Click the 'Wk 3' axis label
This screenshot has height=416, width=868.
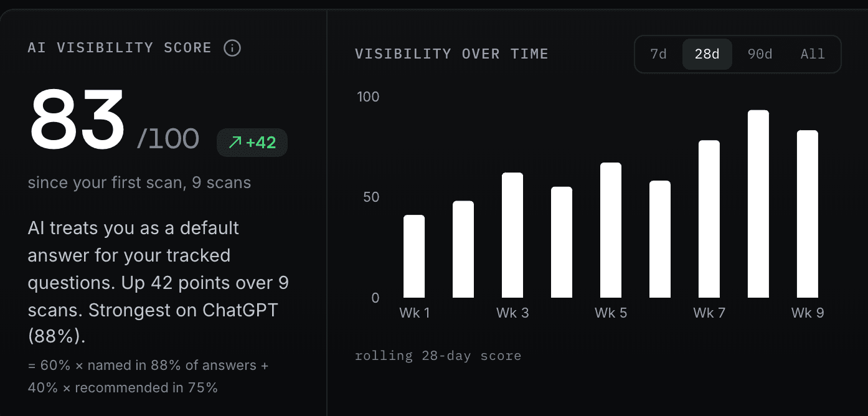512,313
